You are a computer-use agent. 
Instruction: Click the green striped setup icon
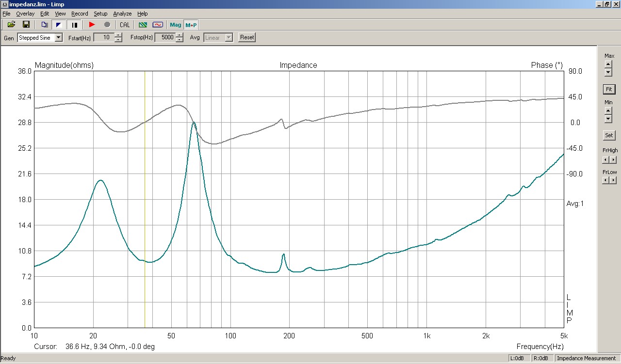click(143, 25)
